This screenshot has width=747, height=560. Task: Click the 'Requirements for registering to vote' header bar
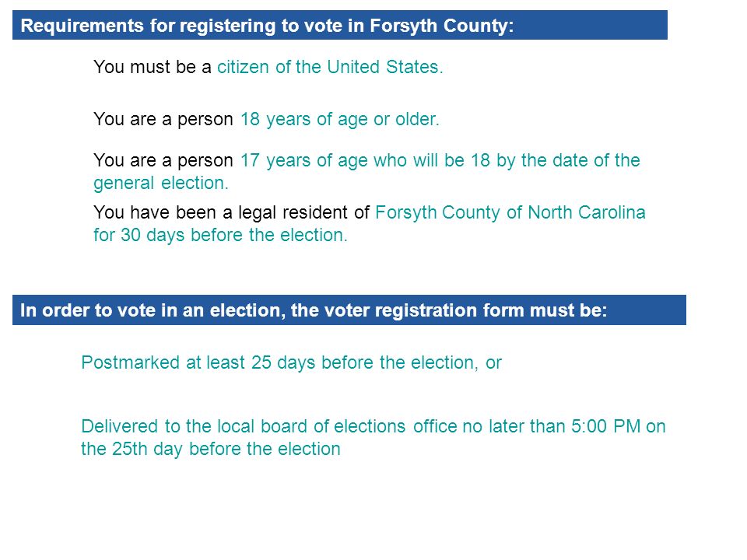tap(340, 25)
